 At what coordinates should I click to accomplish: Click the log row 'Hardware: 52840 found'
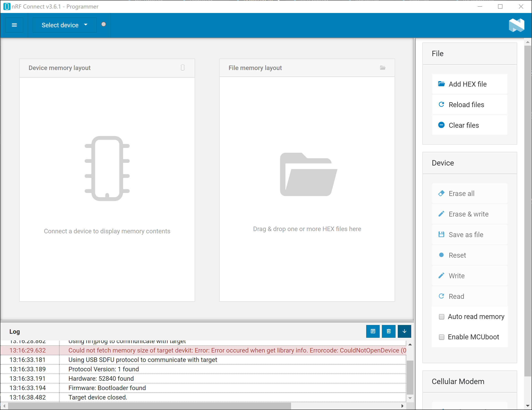pos(203,379)
